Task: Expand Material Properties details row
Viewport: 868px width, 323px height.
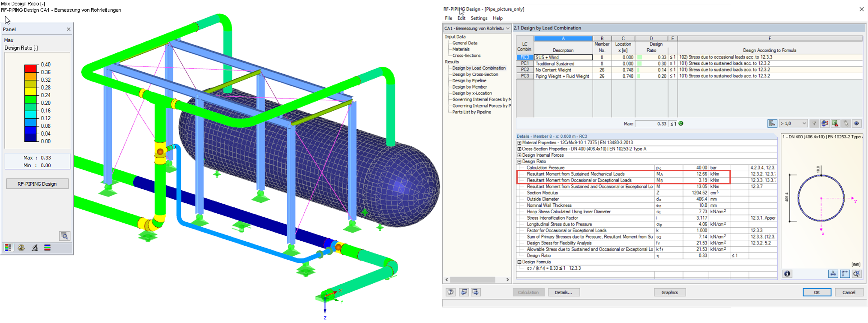Action: click(x=519, y=143)
